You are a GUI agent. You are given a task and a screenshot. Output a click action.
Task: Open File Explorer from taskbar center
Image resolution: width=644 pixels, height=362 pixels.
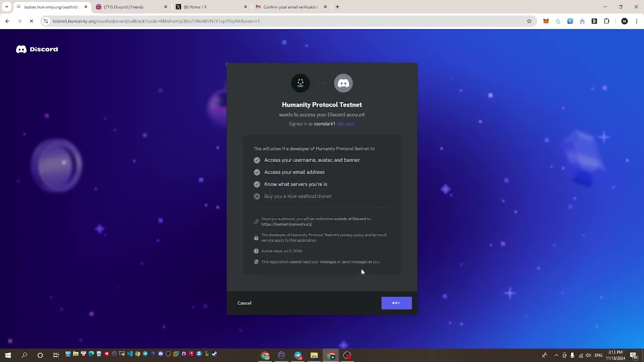(x=314, y=355)
